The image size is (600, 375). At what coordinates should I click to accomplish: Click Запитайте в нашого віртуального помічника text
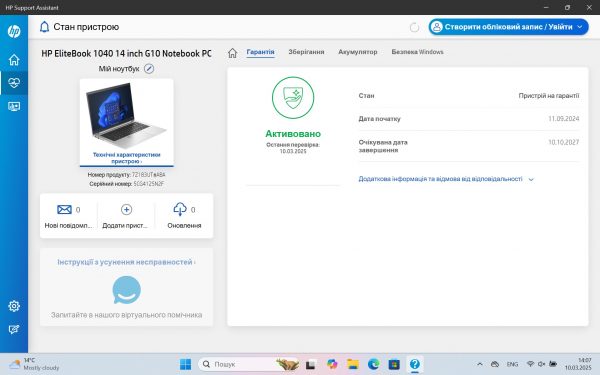point(126,315)
